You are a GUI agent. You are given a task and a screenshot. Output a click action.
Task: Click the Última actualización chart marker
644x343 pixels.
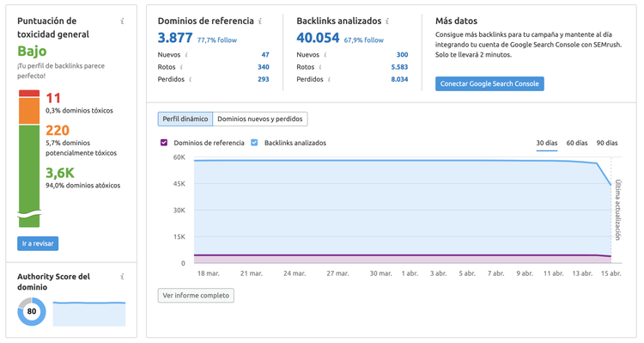617,210
